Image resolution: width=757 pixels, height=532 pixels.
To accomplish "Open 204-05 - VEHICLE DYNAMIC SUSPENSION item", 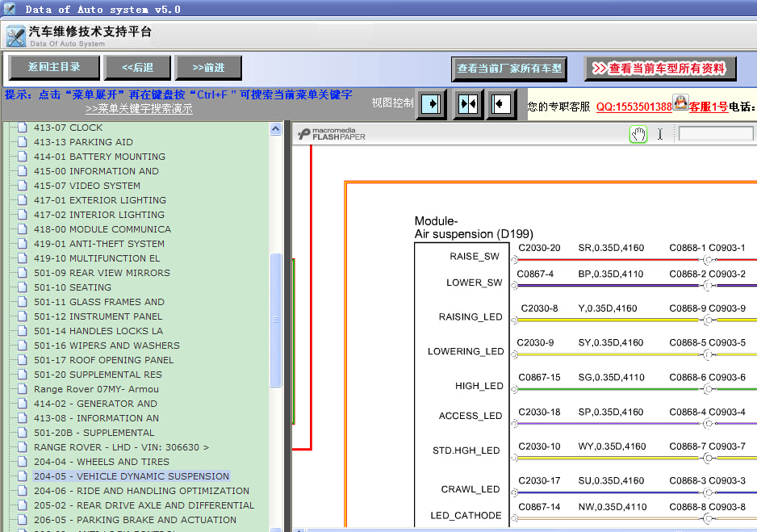I will pos(132,476).
